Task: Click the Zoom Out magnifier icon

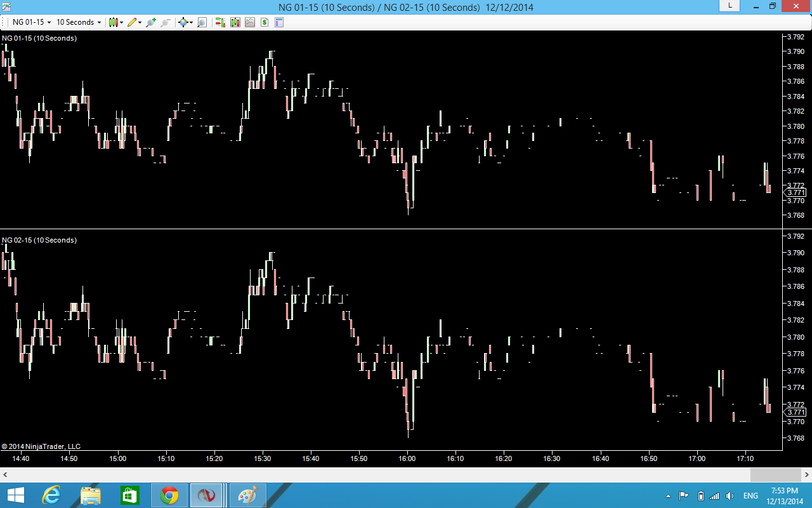Action: point(166,22)
